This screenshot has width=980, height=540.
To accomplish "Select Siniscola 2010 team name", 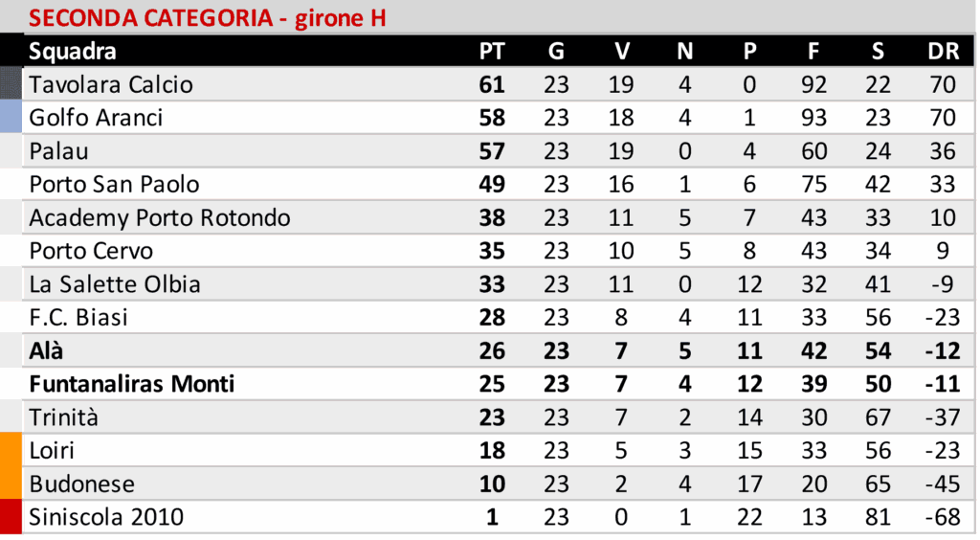I will [106, 518].
